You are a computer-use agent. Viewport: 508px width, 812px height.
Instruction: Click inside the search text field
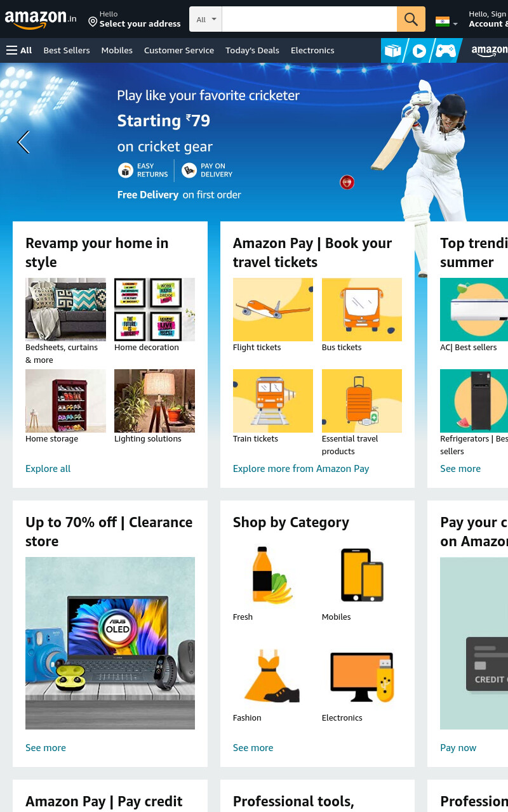[309, 19]
